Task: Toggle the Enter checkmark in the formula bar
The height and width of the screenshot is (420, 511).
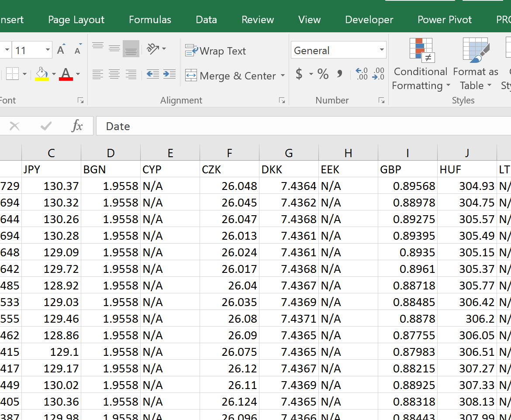Action: point(45,126)
